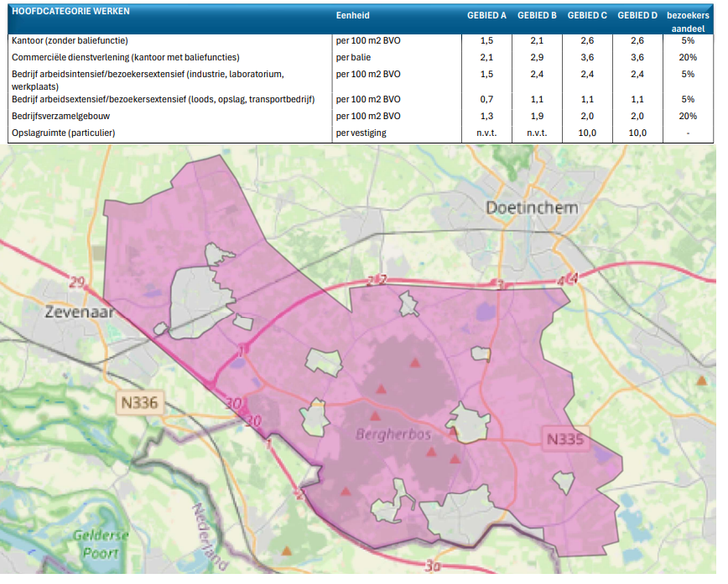
Task: Click the 3a junction marker
Action: click(x=432, y=567)
